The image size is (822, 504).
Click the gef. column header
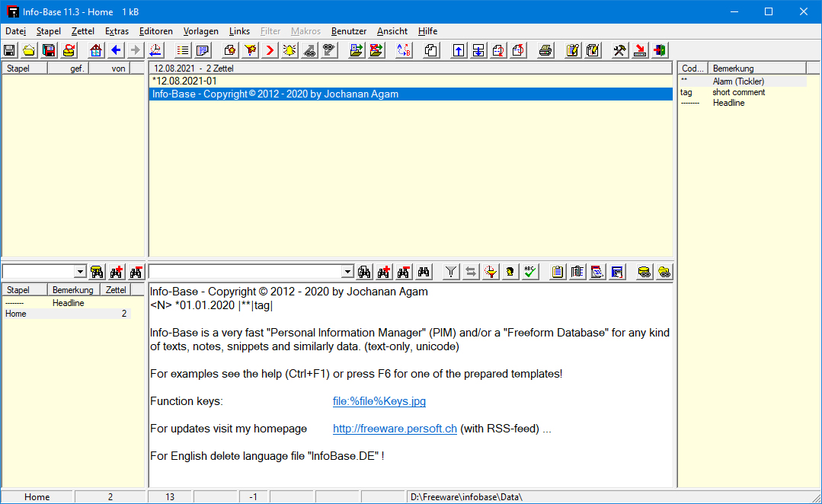click(68, 68)
